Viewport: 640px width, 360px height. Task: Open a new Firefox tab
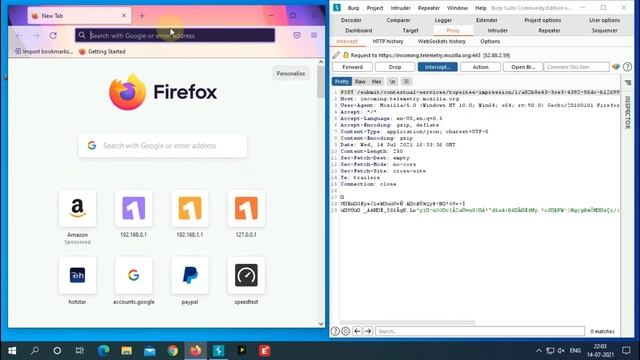tap(142, 16)
